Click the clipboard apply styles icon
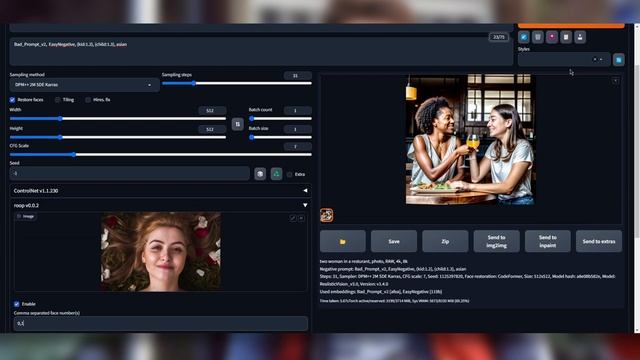 click(566, 37)
